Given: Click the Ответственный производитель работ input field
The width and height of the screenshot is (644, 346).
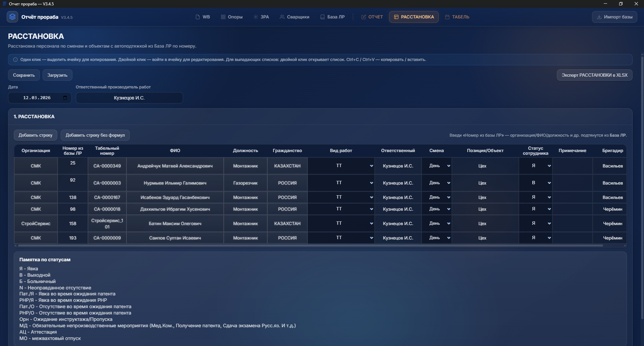Looking at the screenshot, I should pos(129,98).
